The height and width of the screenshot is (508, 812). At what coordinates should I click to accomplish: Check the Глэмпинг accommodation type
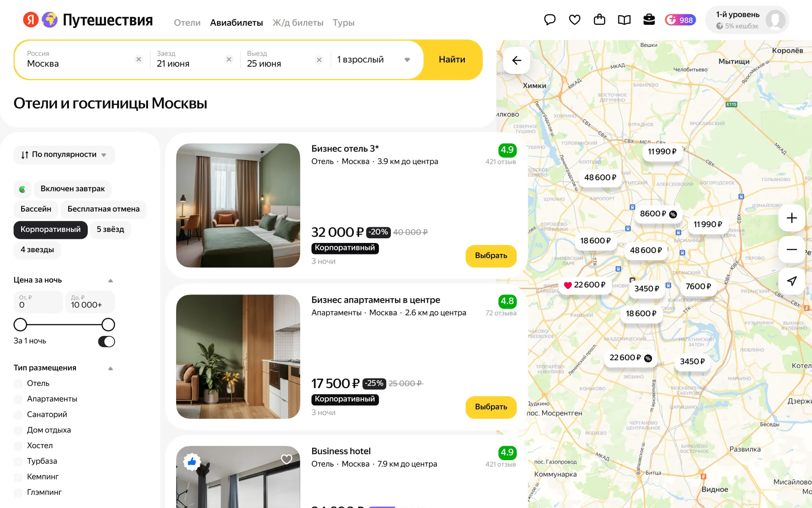[x=18, y=493]
